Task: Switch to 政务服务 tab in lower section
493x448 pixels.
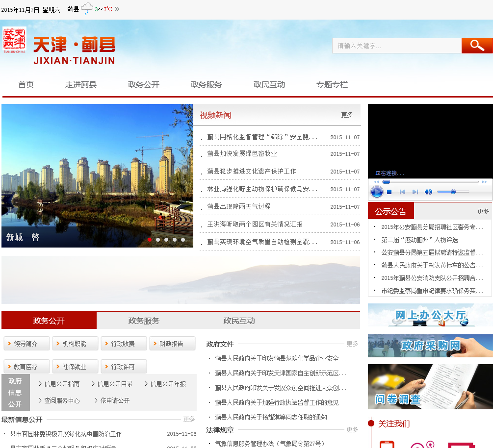Action: [144, 321]
